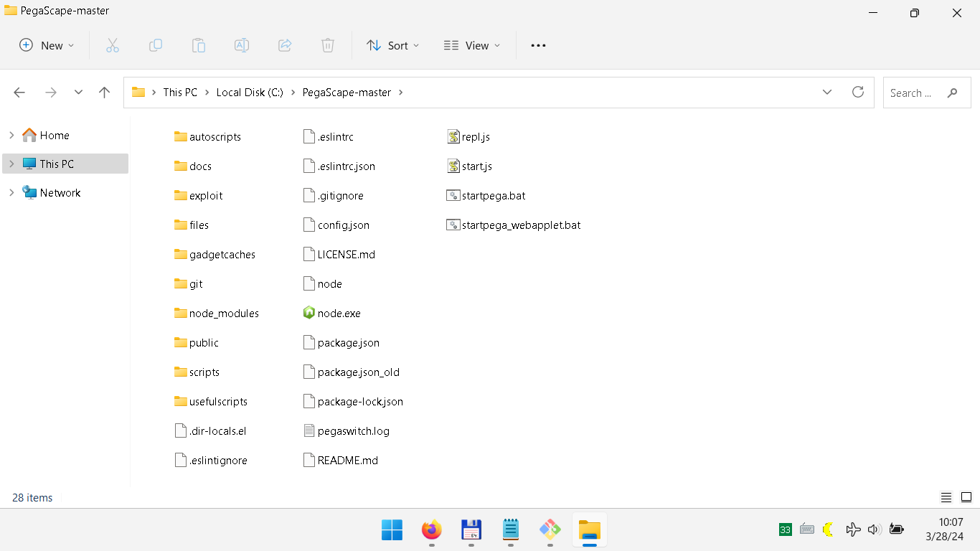The width and height of the screenshot is (980, 551).
Task: Click chevron after PegaScape-master in breadcrumb
Action: pos(401,93)
